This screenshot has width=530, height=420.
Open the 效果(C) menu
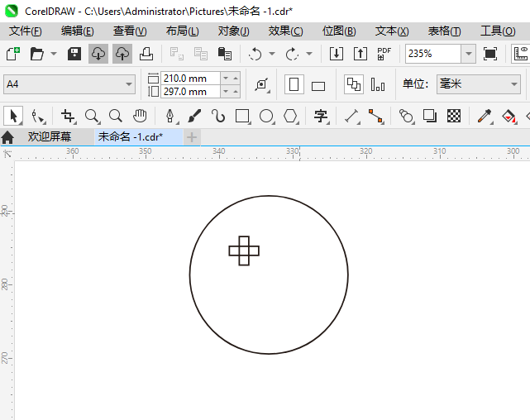pos(285,31)
